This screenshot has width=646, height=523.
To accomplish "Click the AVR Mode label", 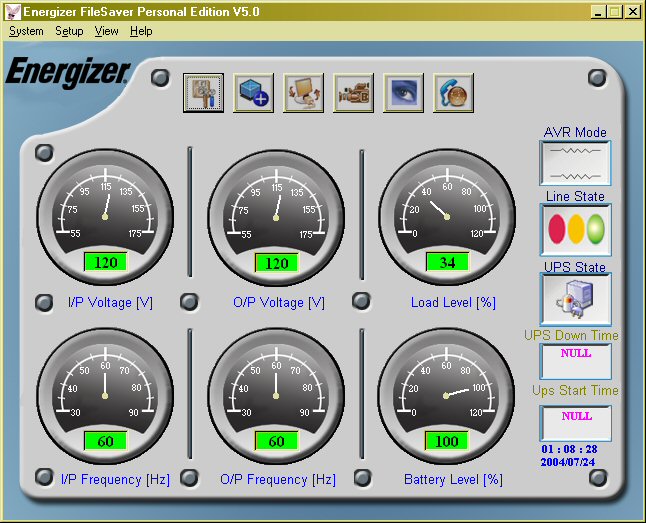I will pyautogui.click(x=575, y=132).
